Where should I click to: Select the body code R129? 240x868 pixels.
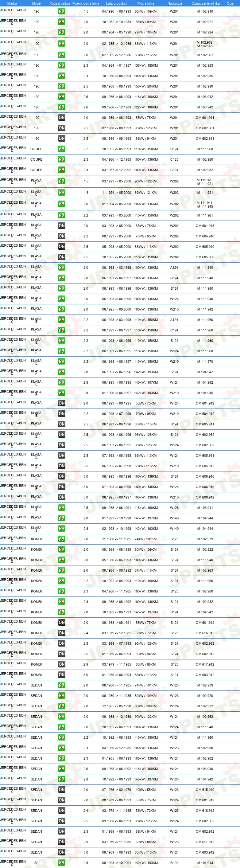[x=174, y=862]
